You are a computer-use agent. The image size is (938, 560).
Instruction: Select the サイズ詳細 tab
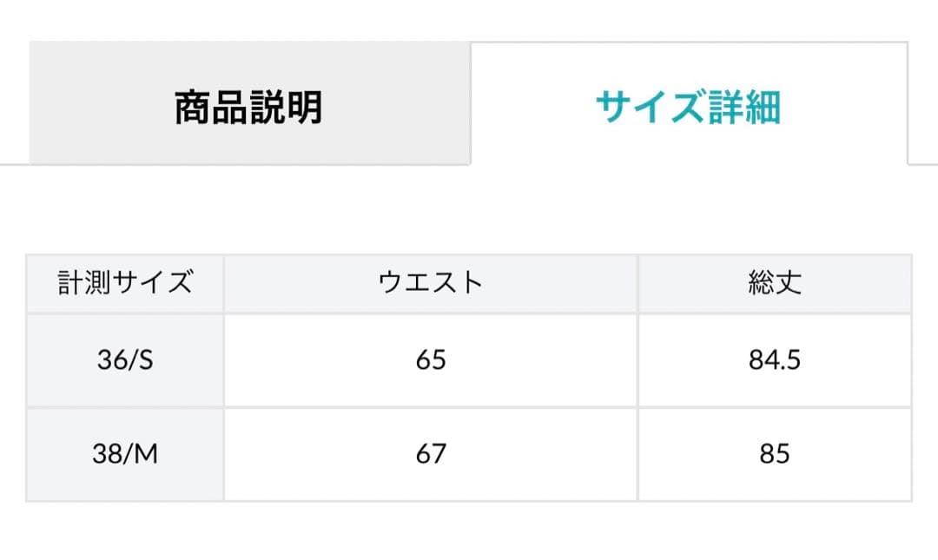tap(688, 107)
